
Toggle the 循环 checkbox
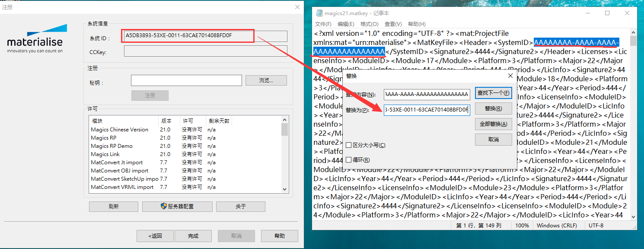(x=349, y=160)
